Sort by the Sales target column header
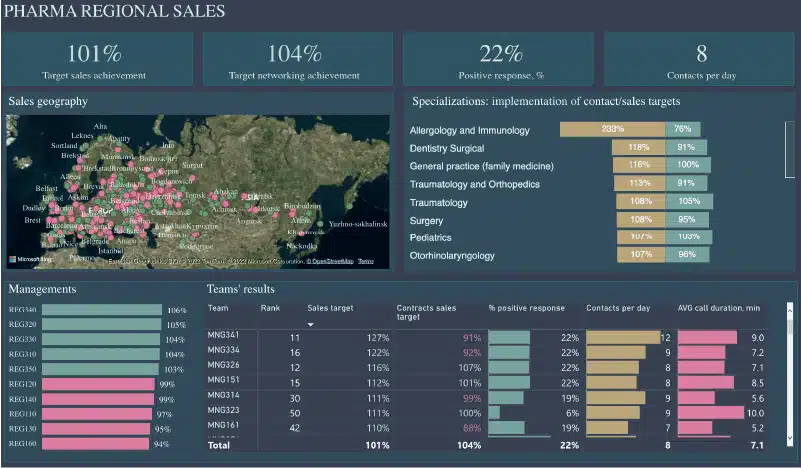Image resolution: width=801 pixels, height=468 pixels. click(x=331, y=308)
